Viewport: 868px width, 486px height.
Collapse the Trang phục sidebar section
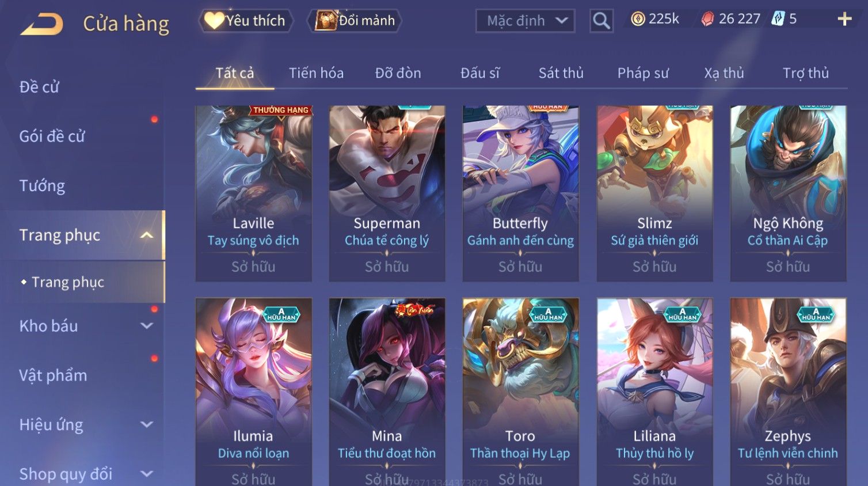pos(147,235)
